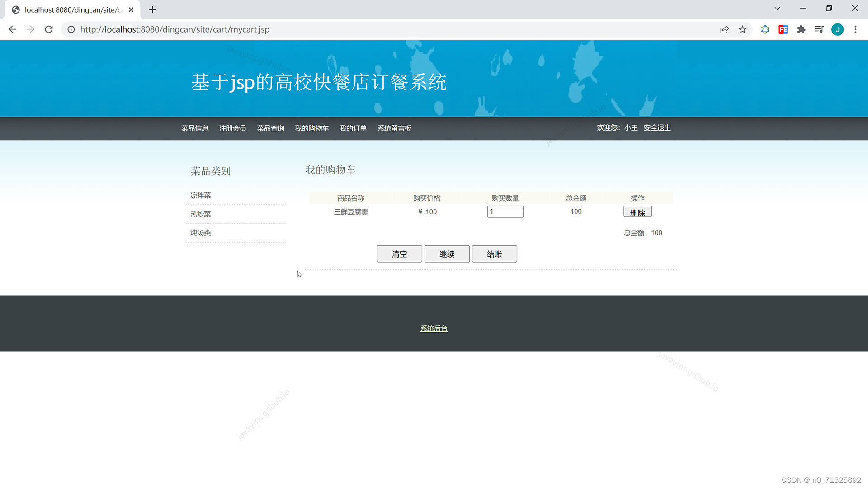This screenshot has height=488, width=868.
Task: Click the notification bell extension icon
Action: [x=765, y=29]
